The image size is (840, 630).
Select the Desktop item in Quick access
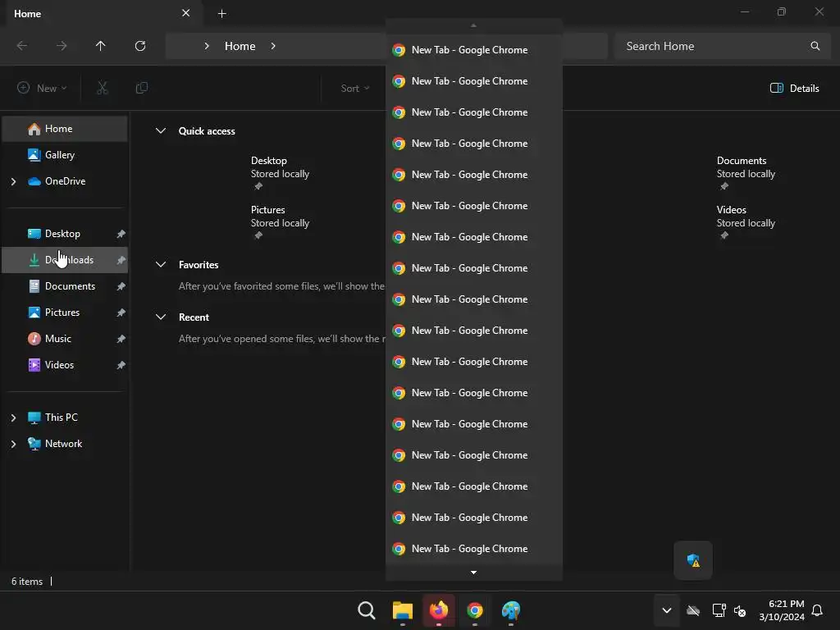click(280, 172)
